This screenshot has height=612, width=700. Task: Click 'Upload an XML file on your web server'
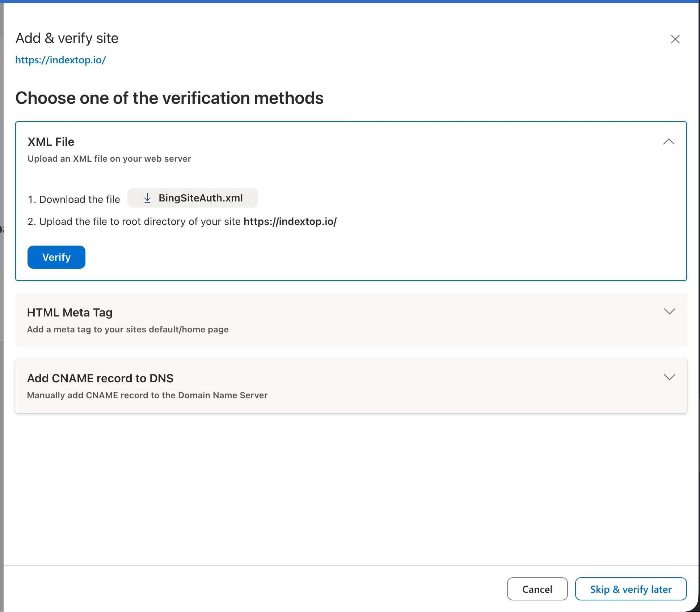[109, 159]
